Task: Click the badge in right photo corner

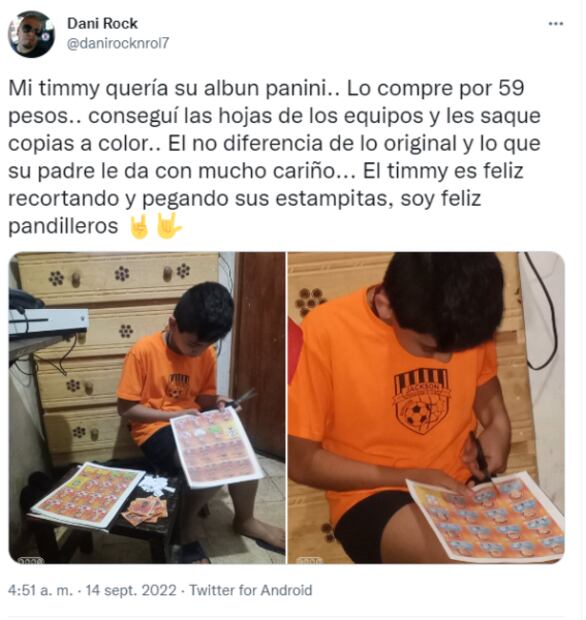Action: [x=310, y=561]
